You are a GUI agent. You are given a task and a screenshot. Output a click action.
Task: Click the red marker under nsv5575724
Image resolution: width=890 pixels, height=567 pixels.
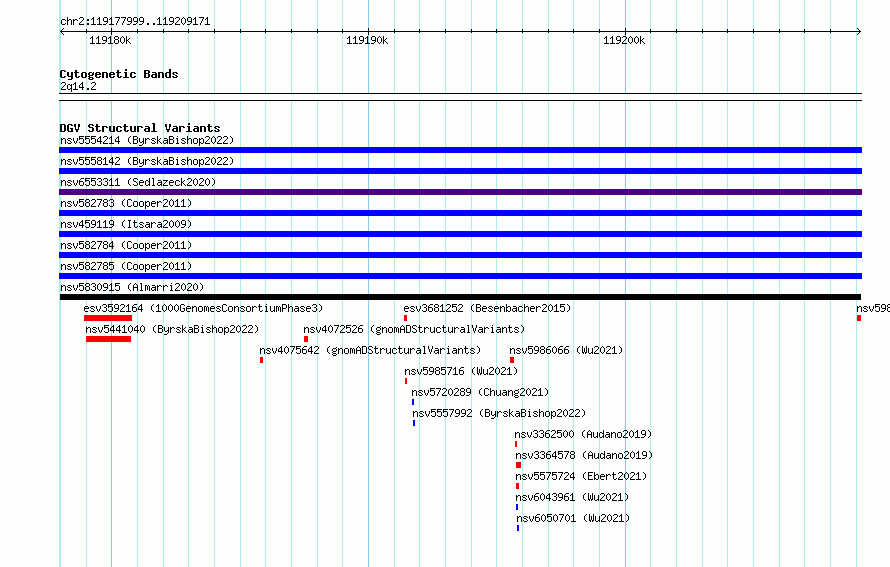click(518, 486)
